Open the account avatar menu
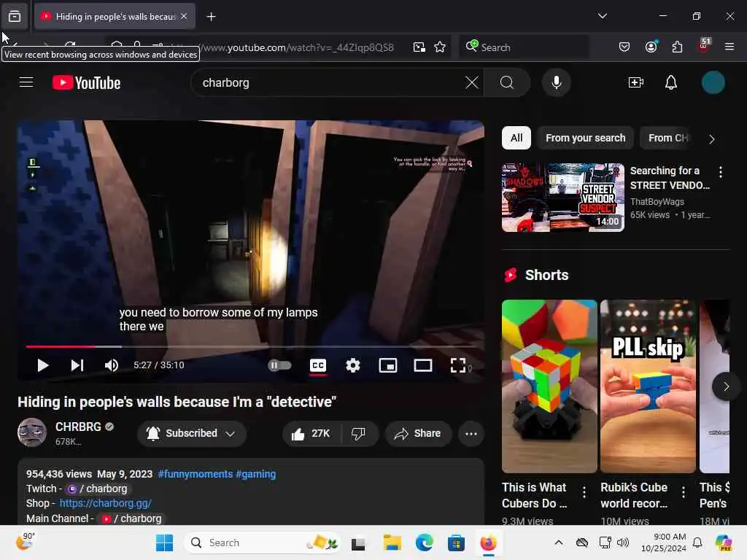Viewport: 747px width, 560px height. (713, 82)
